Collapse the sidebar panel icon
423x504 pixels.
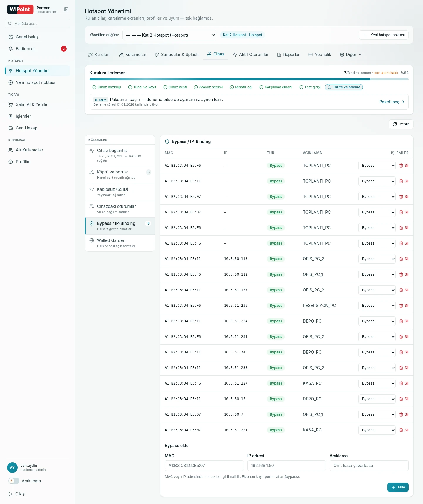[66, 9]
